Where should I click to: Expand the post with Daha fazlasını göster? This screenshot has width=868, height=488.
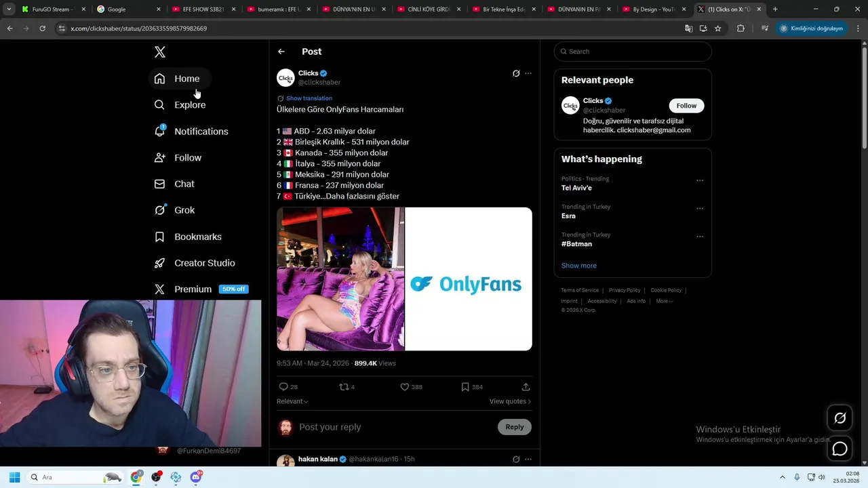(x=363, y=197)
